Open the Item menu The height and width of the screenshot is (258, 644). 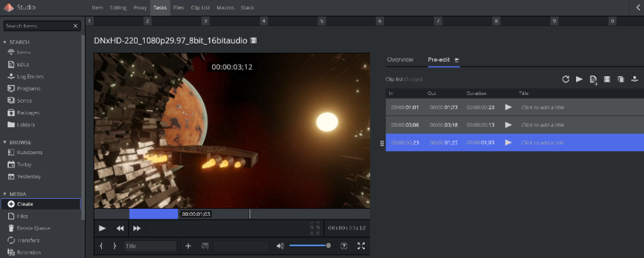[97, 8]
